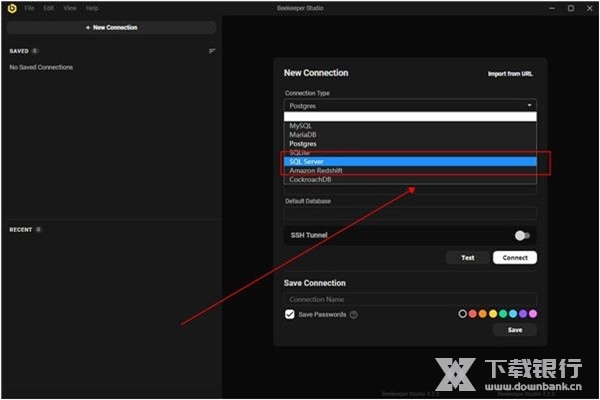Open the File menu
The width and height of the screenshot is (600, 400).
coord(29,7)
